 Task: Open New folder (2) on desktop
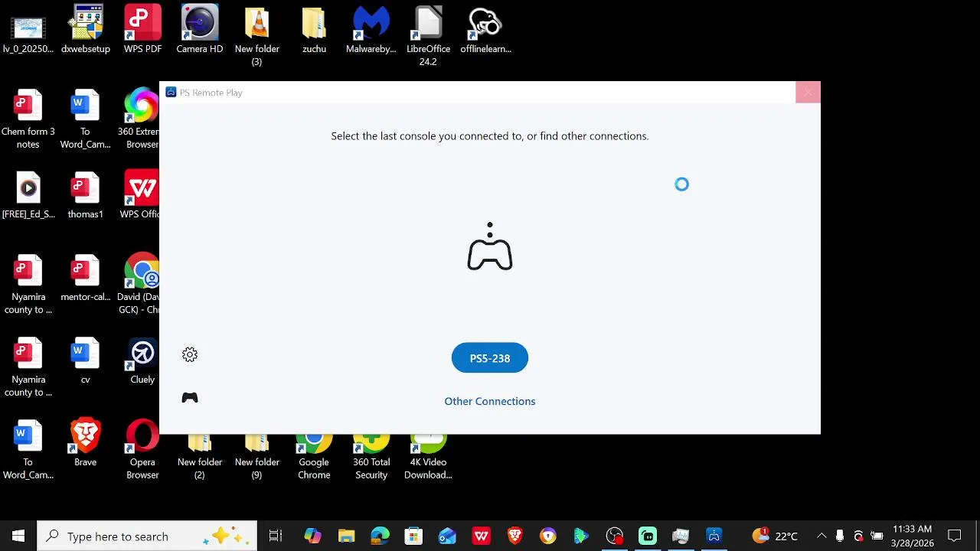pyautogui.click(x=200, y=457)
